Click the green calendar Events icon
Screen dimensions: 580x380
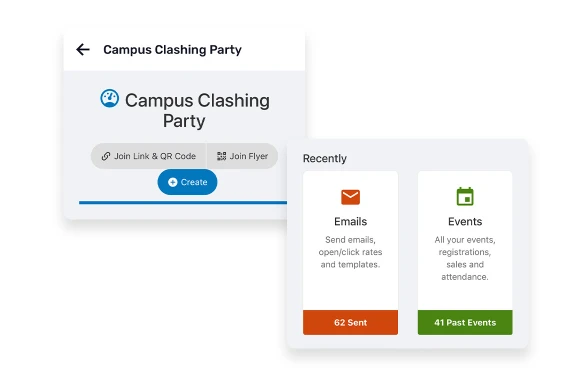tap(465, 196)
